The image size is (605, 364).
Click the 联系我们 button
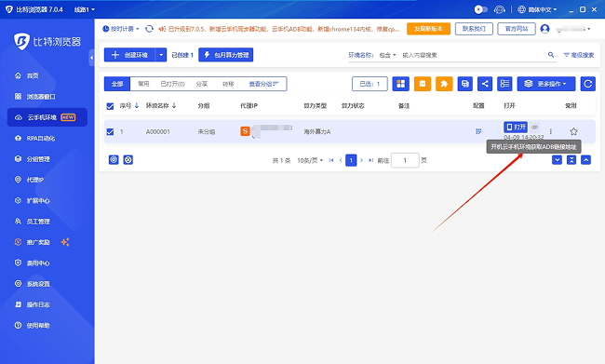pyautogui.click(x=474, y=29)
